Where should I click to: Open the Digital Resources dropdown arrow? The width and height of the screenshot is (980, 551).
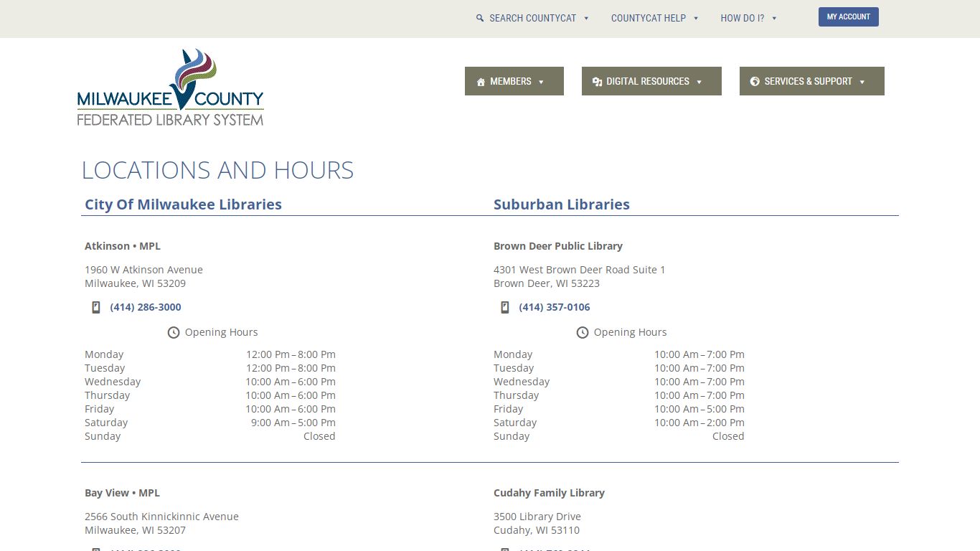(699, 82)
